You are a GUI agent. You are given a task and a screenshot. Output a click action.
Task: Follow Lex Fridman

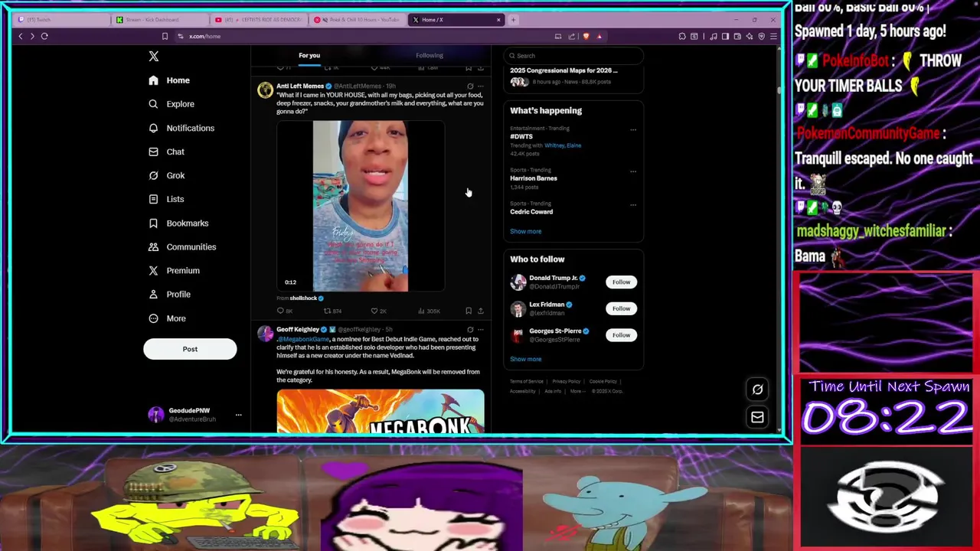(621, 308)
